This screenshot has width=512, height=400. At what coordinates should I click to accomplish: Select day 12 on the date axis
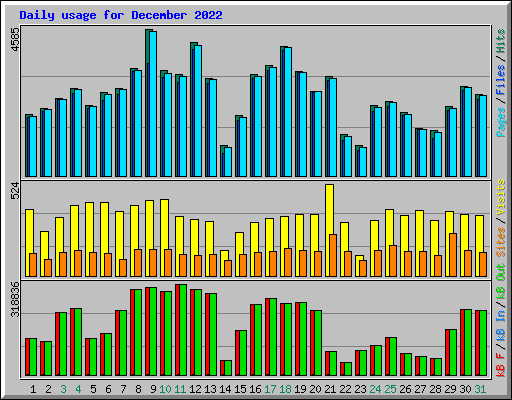coord(195,389)
